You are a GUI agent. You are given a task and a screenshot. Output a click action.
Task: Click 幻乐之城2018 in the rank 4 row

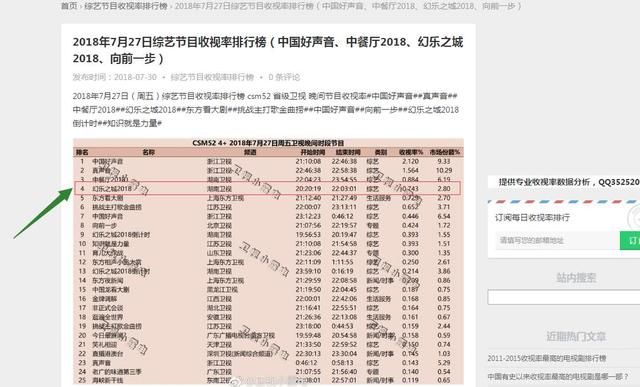112,189
